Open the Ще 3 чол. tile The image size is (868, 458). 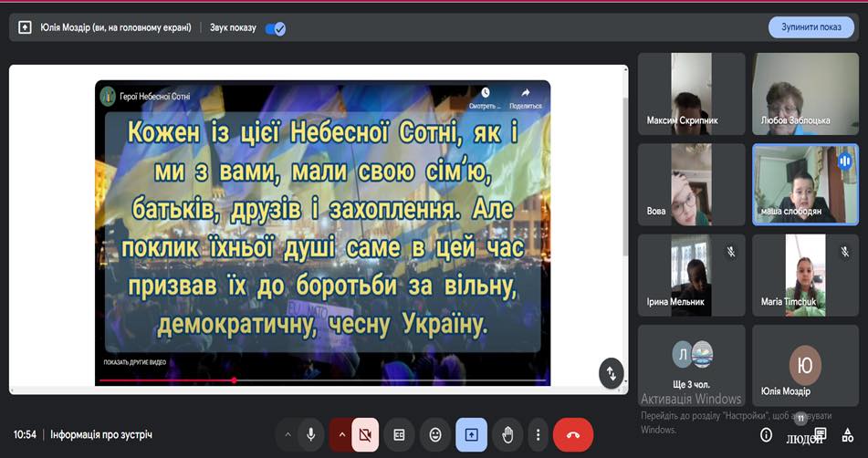[x=692, y=366]
